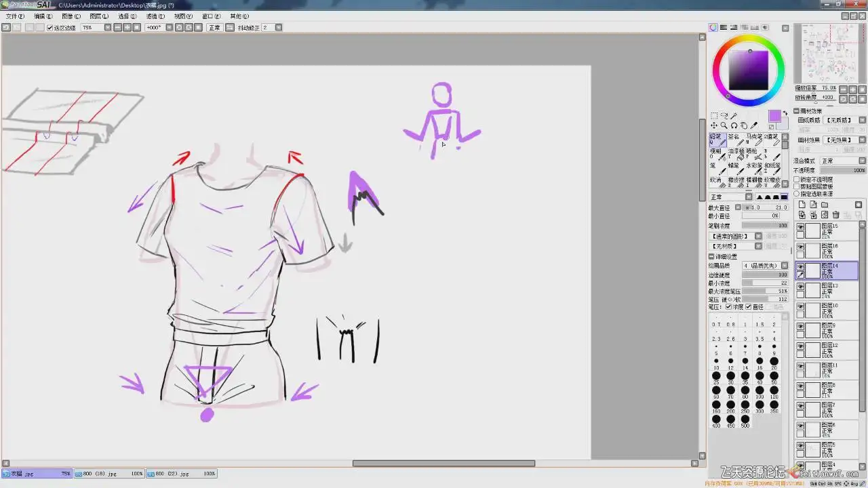Create a new layer folder
Screen dimensions: 868x488
tap(825, 204)
